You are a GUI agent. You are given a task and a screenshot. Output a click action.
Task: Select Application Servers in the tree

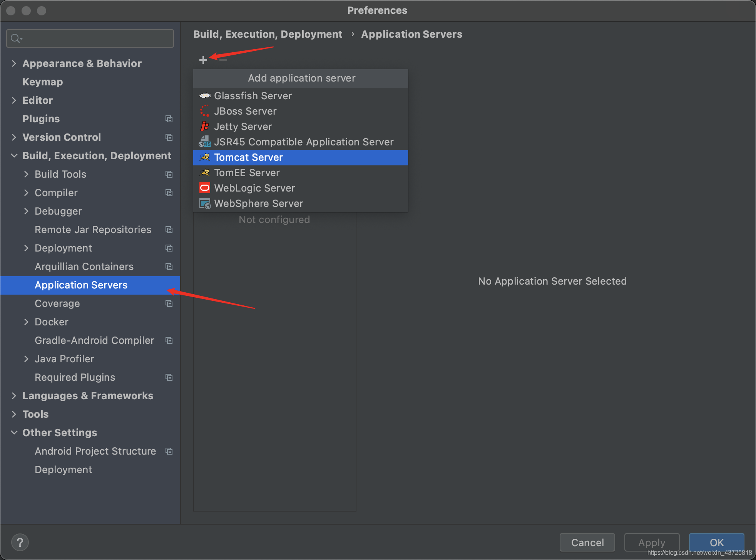[x=90, y=285]
